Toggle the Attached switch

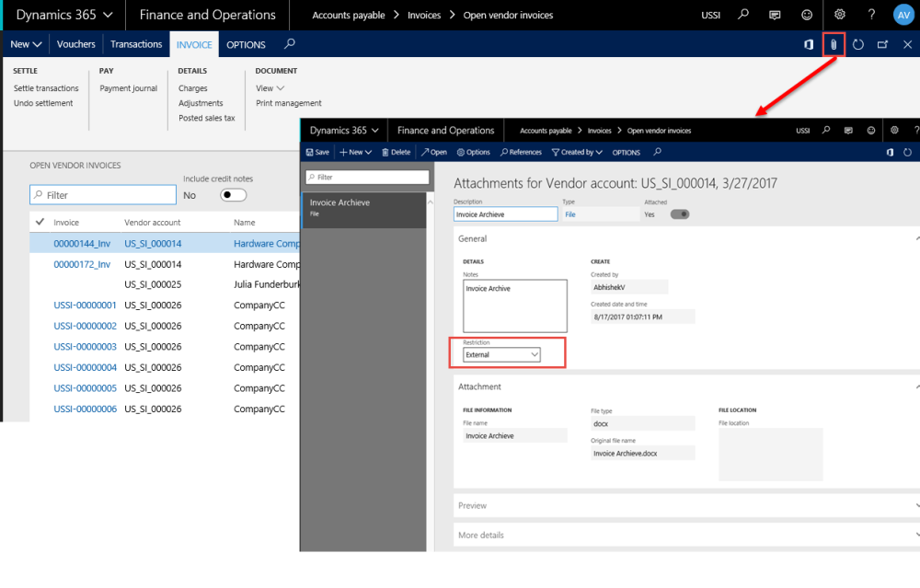pyautogui.click(x=680, y=214)
